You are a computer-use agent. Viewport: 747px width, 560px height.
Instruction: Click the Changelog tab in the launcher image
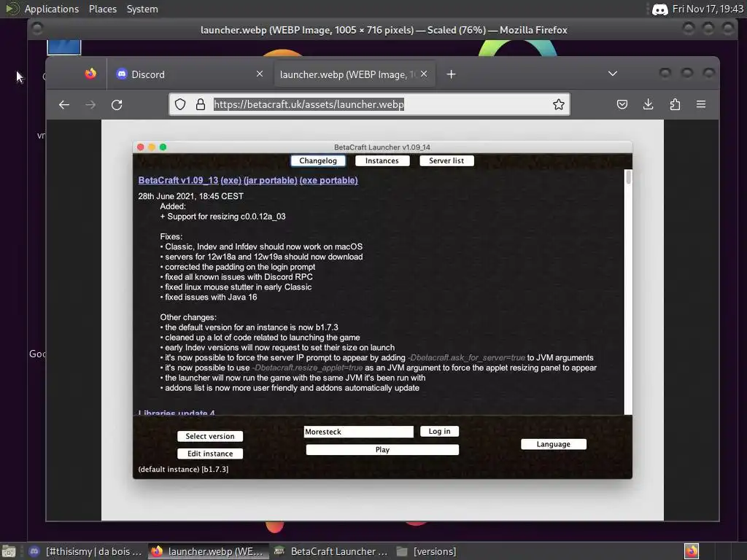(318, 161)
